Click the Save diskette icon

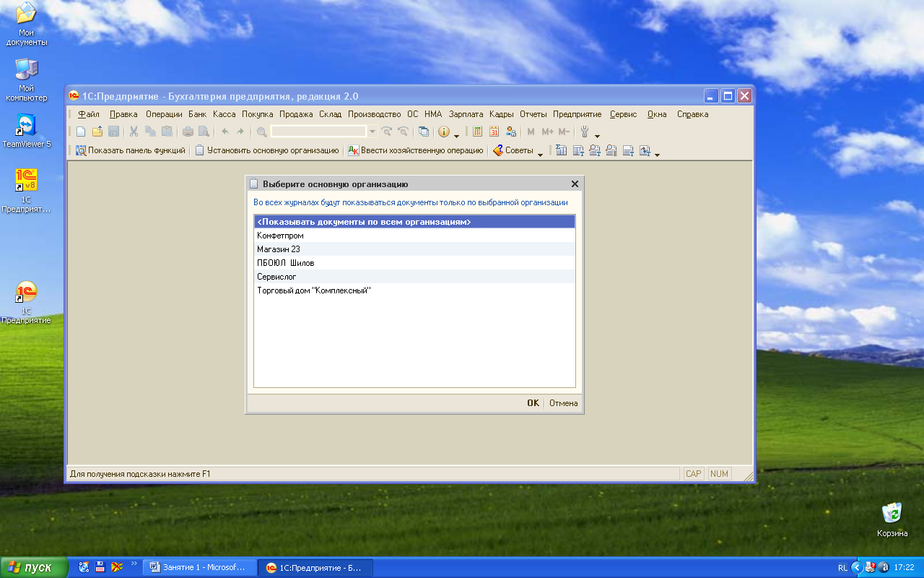tap(113, 131)
